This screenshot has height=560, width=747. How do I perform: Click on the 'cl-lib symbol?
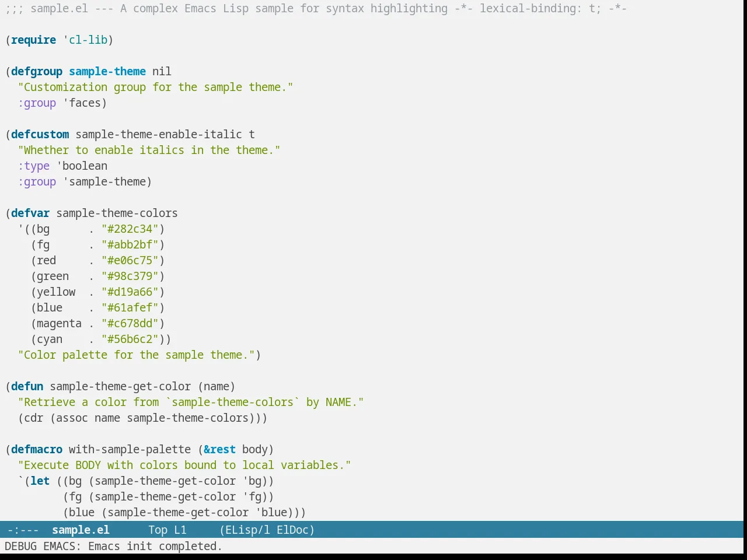pos(85,40)
